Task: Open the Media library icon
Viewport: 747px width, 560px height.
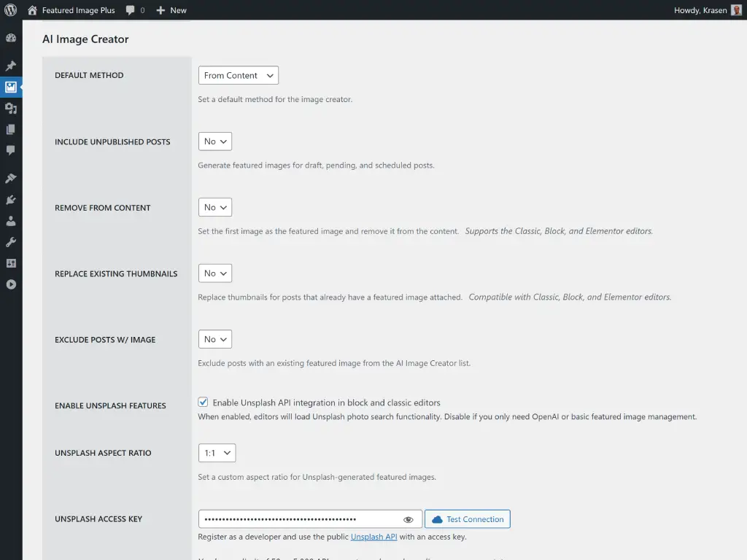Action: pyautogui.click(x=11, y=87)
